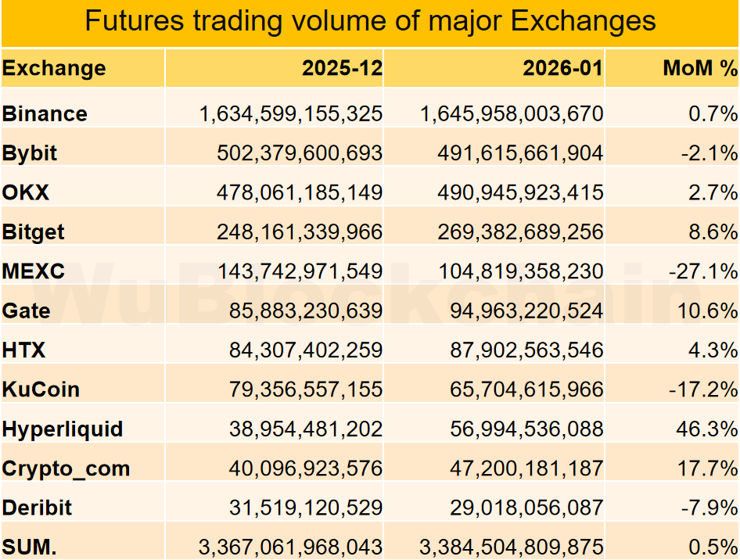
Task: Select the Crypto_com row label
Action: pyautogui.click(x=66, y=468)
